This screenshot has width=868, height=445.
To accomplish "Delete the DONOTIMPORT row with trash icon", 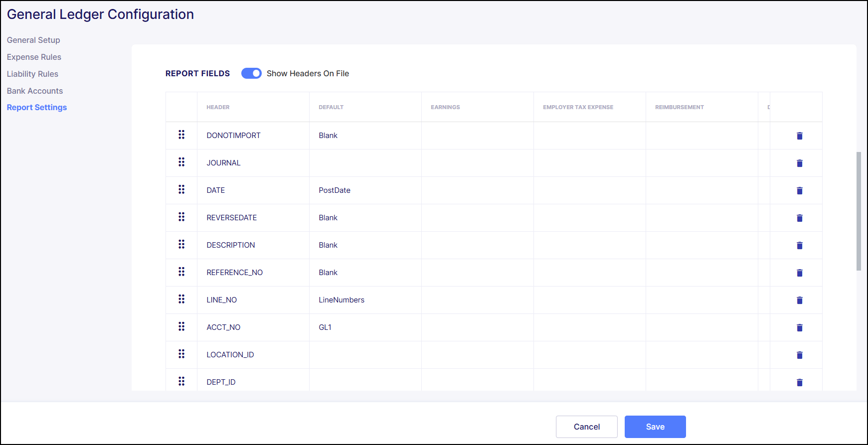I will [x=799, y=136].
